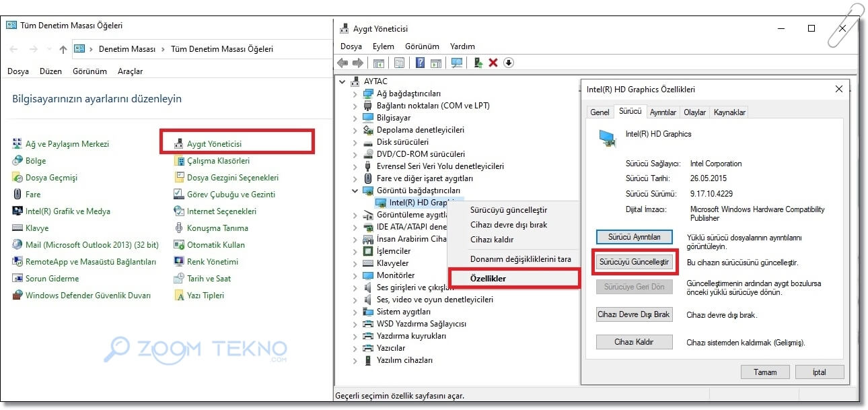868x410 pixels.
Task: Click the Klavyeler category icon
Action: click(368, 263)
